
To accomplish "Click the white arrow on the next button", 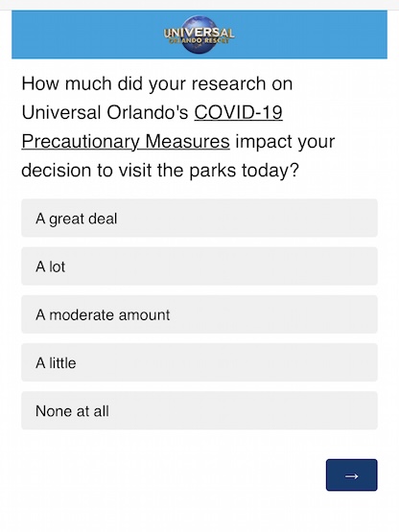I will click(x=351, y=476).
